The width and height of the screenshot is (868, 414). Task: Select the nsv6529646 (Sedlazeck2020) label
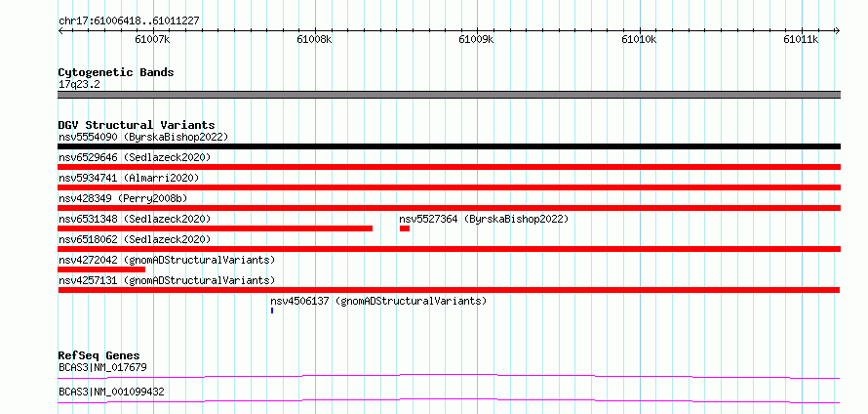(135, 157)
